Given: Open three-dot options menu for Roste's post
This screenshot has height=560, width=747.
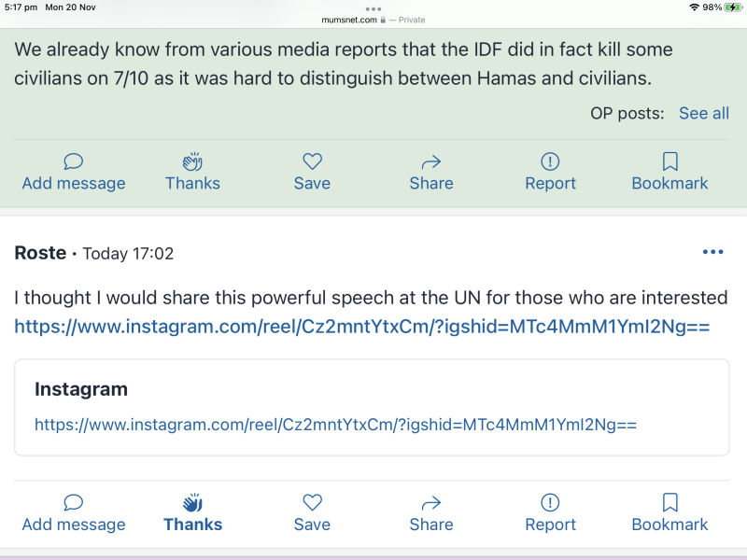Looking at the screenshot, I should 712,252.
